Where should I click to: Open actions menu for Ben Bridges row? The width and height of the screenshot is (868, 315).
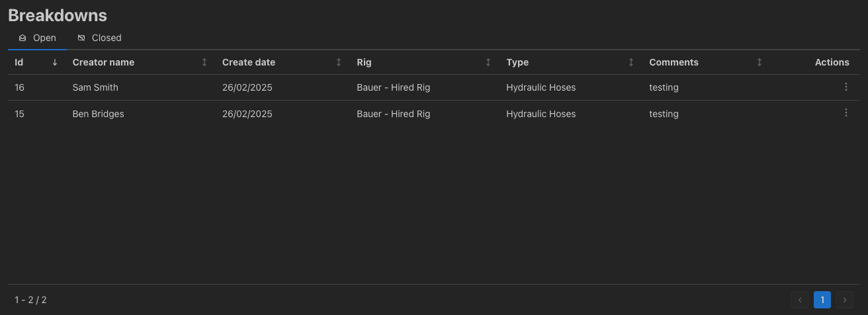[846, 113]
